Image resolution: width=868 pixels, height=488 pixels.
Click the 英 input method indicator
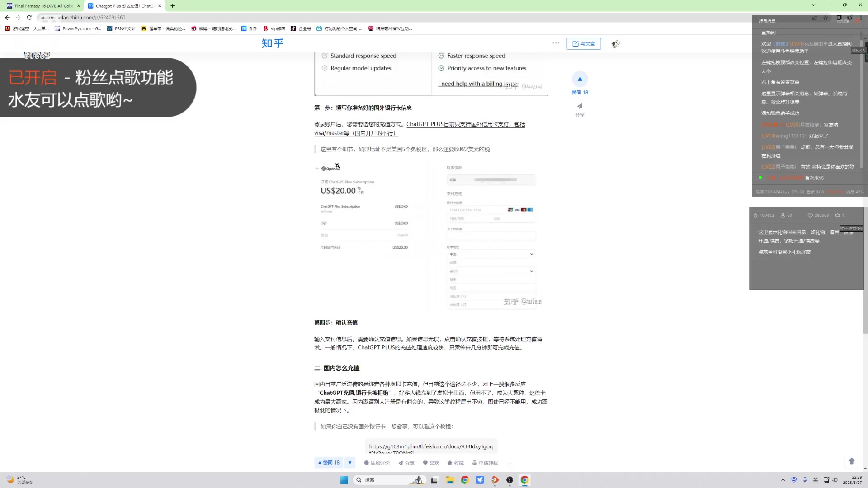click(x=816, y=480)
